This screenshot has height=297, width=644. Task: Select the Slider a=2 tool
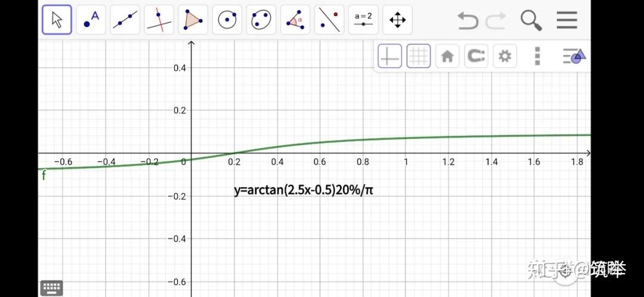[364, 19]
